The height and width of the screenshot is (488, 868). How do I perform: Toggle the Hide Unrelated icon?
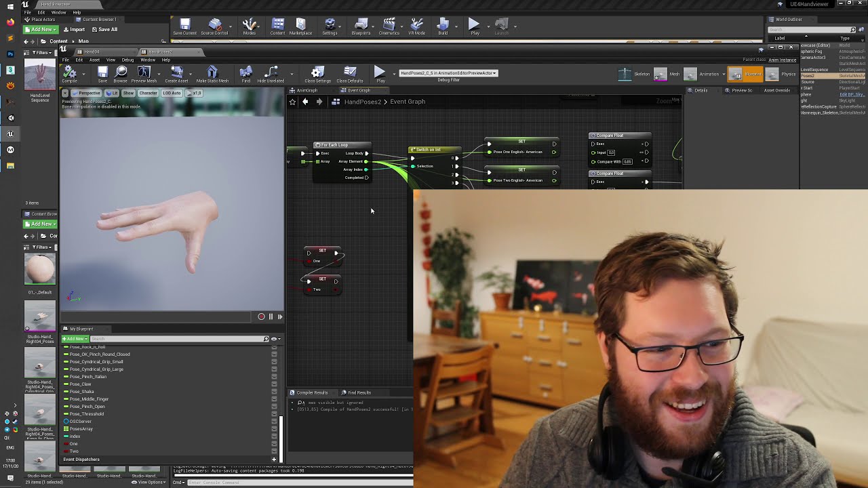pos(271,74)
